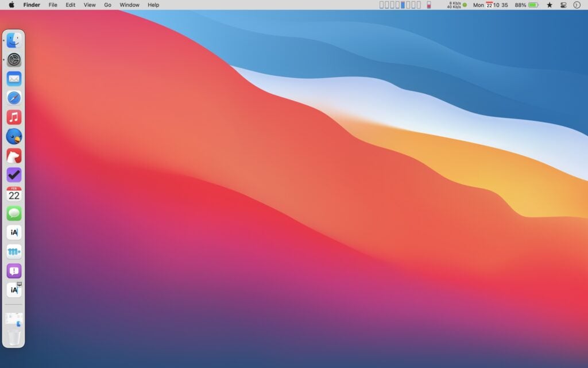The height and width of the screenshot is (368, 588).
Task: Launch Safari from the dock
Action: (x=14, y=98)
